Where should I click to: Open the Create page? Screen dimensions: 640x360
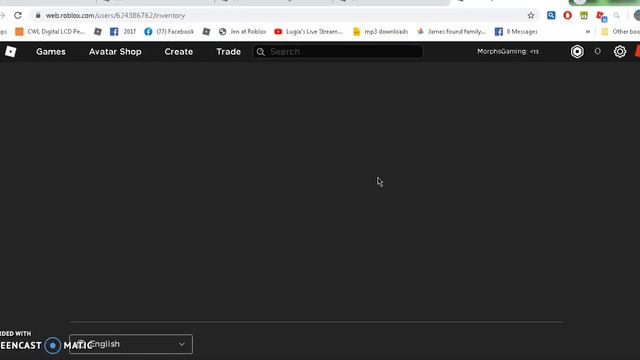(x=179, y=52)
